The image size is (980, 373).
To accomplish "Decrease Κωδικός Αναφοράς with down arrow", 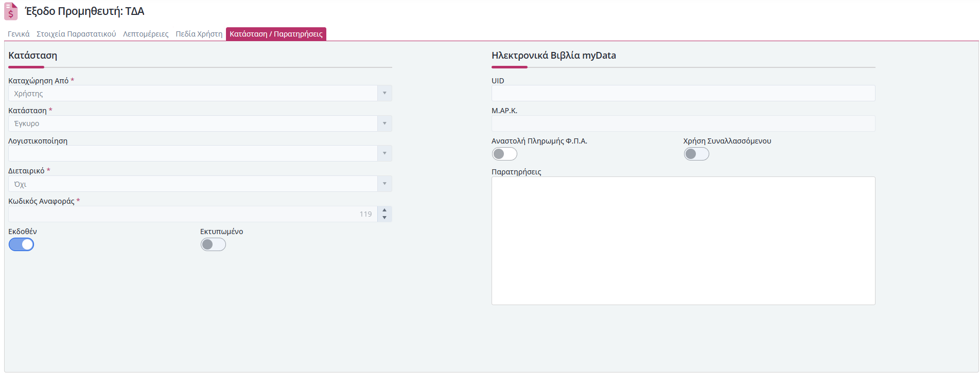I will click(x=384, y=218).
